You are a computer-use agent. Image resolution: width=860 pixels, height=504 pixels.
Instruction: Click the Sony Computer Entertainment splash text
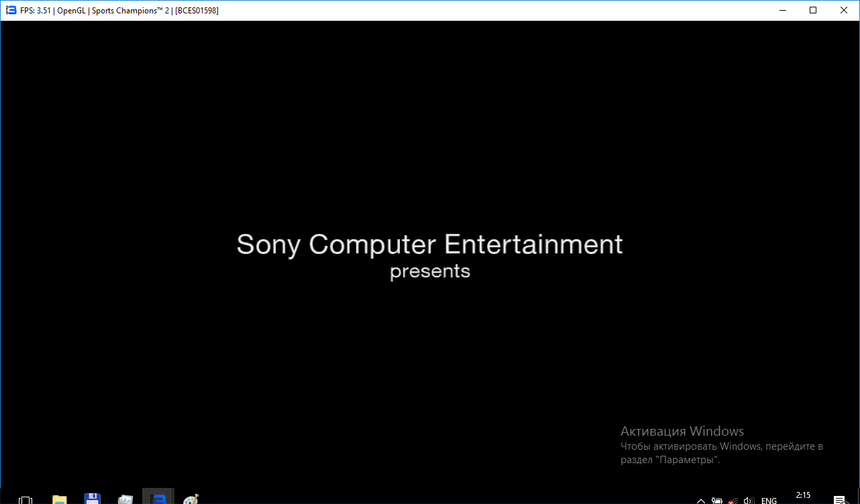coord(429,244)
